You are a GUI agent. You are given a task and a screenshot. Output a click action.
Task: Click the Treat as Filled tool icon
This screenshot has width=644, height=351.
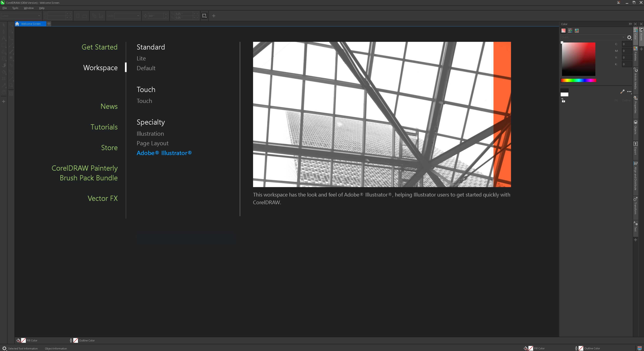click(204, 16)
